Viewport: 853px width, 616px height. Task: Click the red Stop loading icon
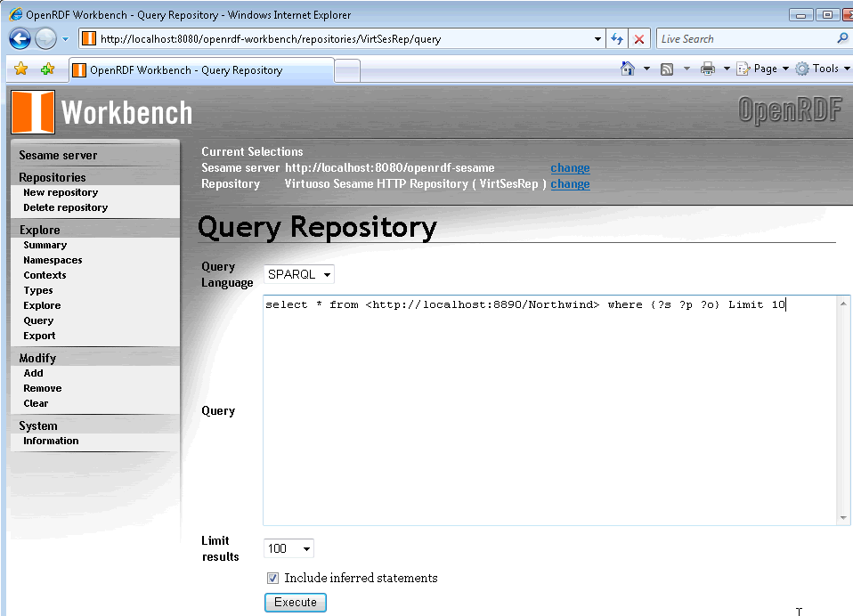click(639, 39)
